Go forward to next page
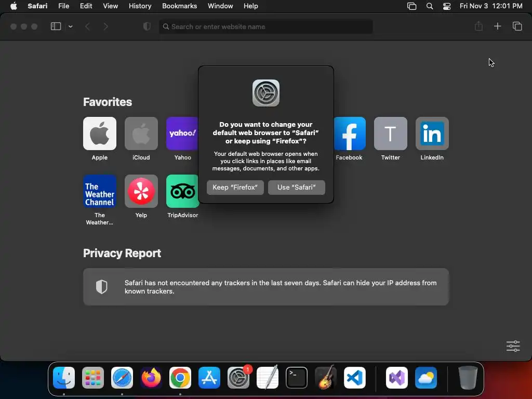The image size is (532, 399). [105, 26]
